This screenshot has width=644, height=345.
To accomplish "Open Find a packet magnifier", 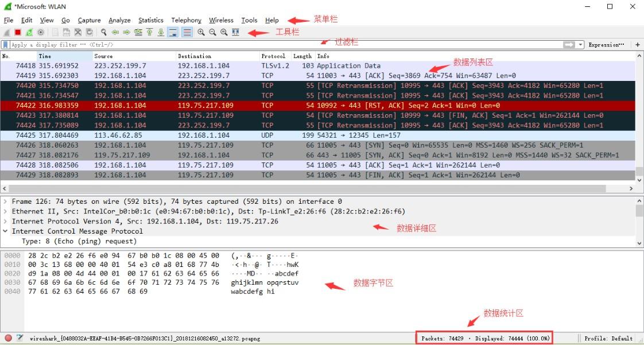I will [x=104, y=33].
